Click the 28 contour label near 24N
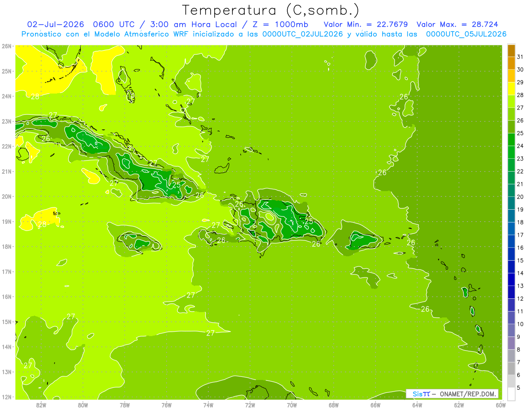532x411 pixels. 35,97
